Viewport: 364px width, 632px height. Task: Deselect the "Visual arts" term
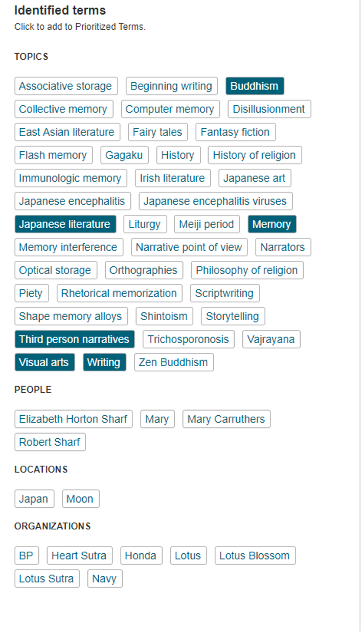coord(44,362)
